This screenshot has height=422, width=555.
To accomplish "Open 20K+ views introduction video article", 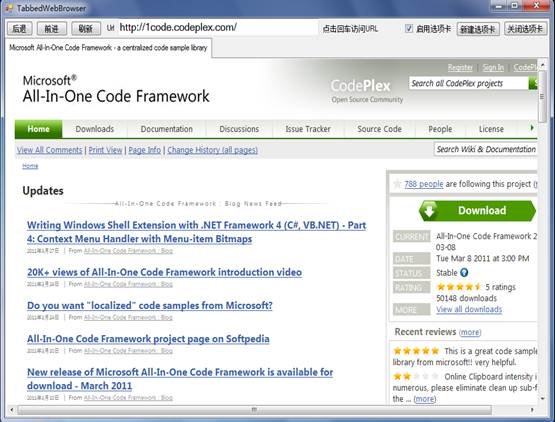I will (x=164, y=272).
